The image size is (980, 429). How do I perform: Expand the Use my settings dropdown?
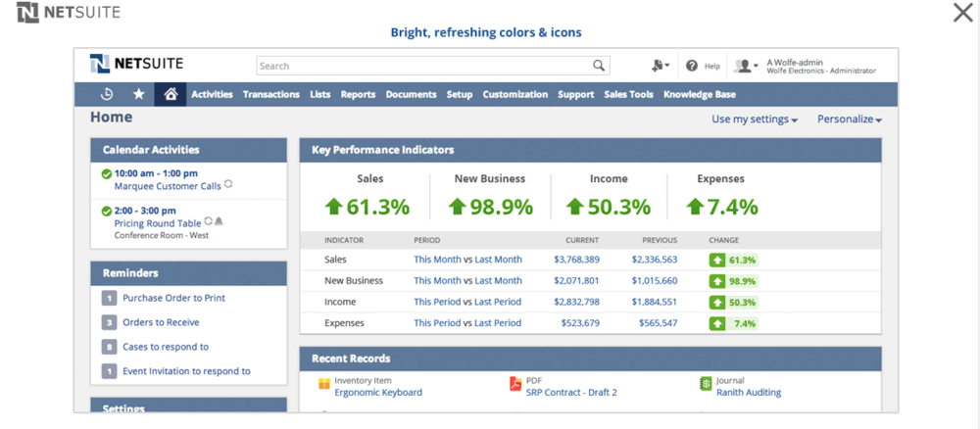(754, 119)
